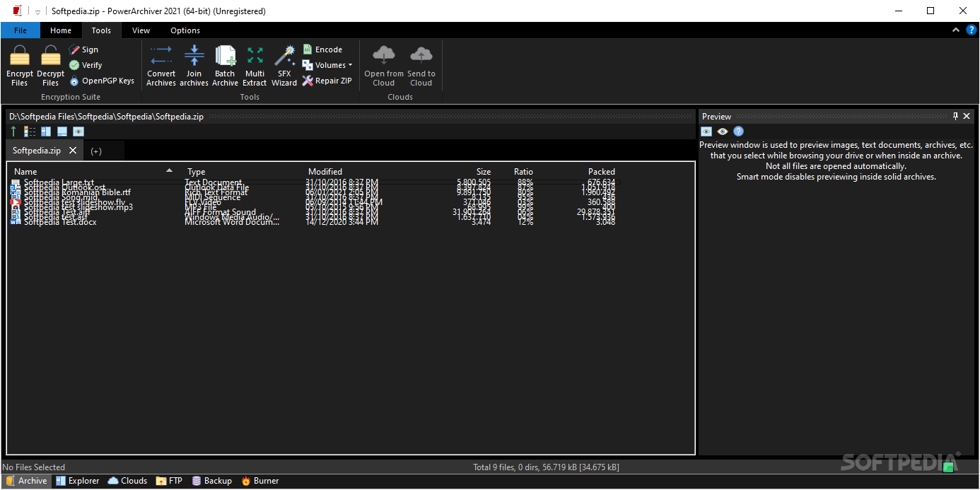Start Join archives tool
The width and height of the screenshot is (980, 490).
(x=194, y=66)
